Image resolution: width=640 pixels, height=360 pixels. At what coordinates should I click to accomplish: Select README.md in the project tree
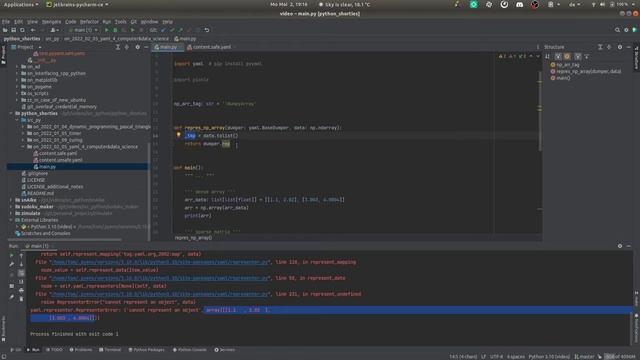40,193
